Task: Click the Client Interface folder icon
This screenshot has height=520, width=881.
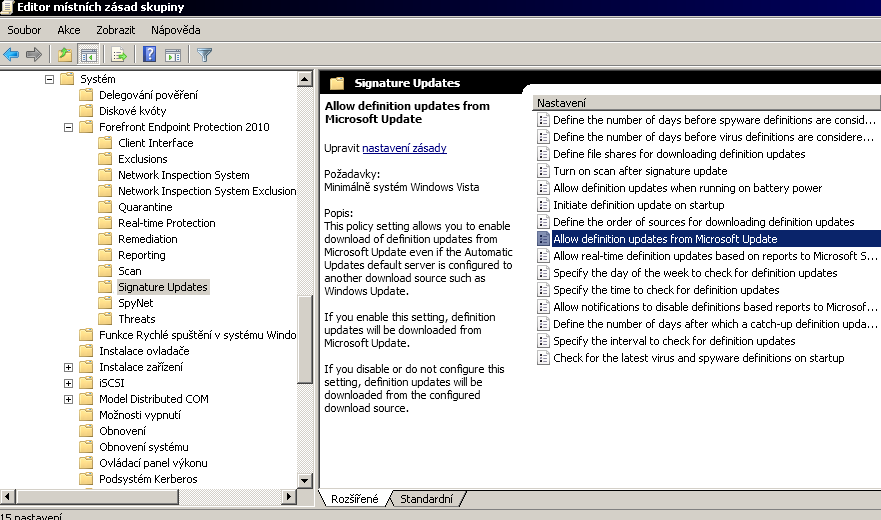Action: point(105,143)
